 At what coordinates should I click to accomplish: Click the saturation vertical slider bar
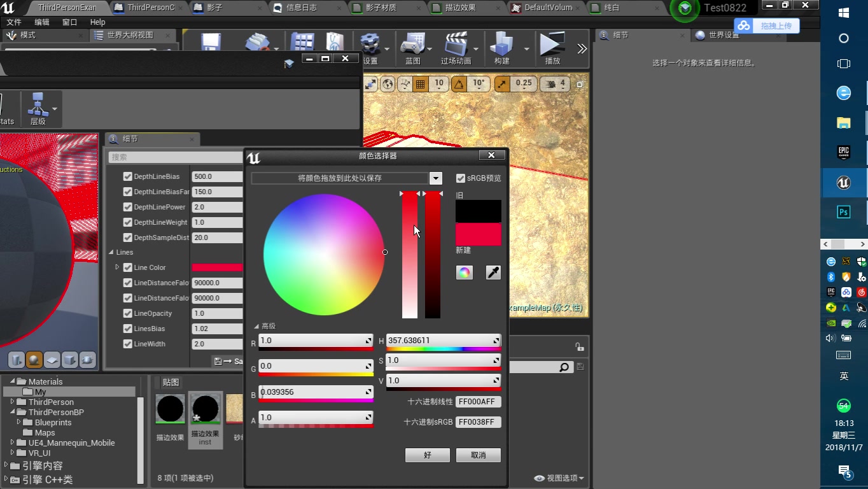coord(410,255)
